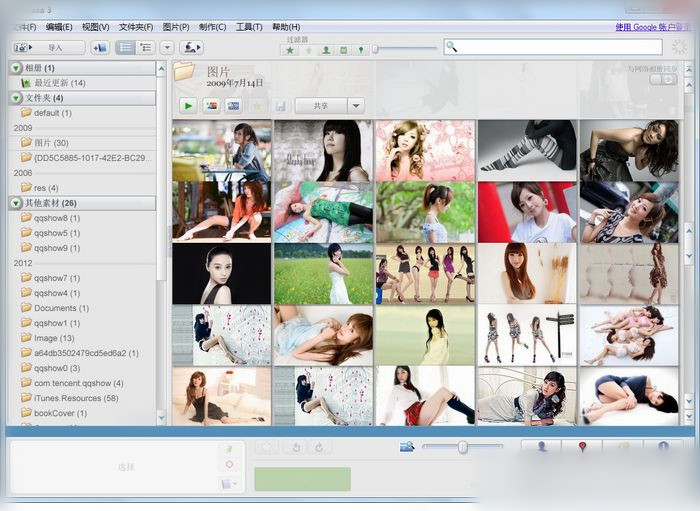Open the 图片(P) menu

176,27
